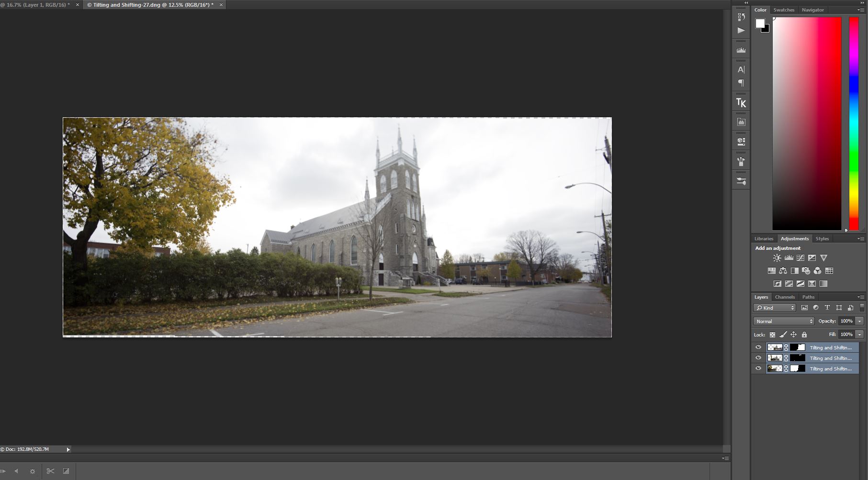Click the timeline transition icon
The height and width of the screenshot is (480, 868).
click(x=66, y=471)
